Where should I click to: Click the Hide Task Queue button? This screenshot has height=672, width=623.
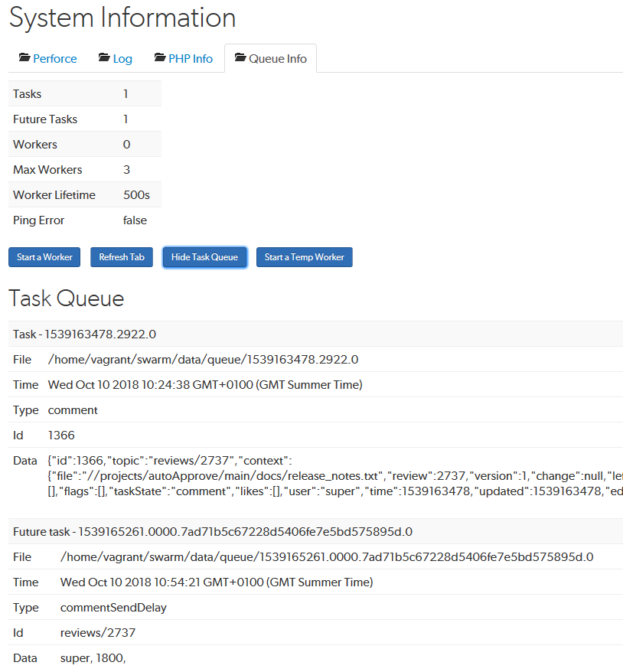tap(204, 257)
